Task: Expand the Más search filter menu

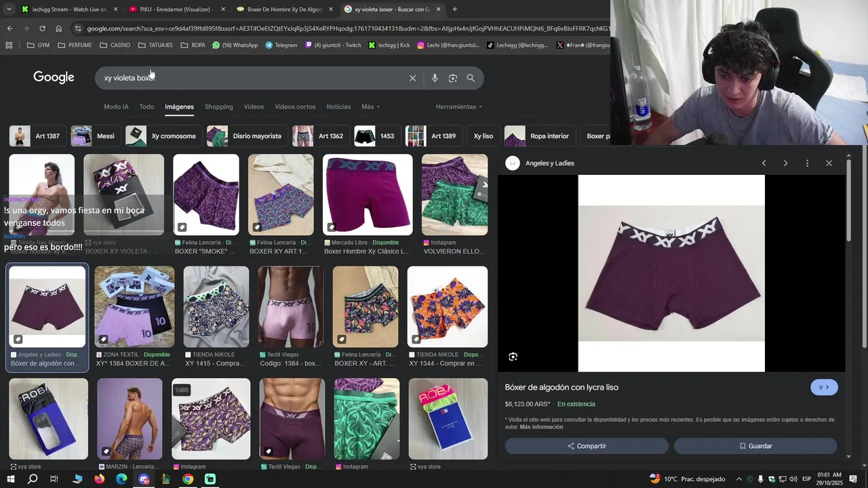Action: (x=371, y=106)
